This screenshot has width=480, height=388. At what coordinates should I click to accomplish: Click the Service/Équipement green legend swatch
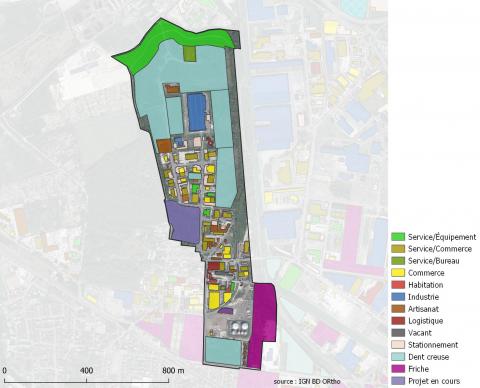[398, 237]
